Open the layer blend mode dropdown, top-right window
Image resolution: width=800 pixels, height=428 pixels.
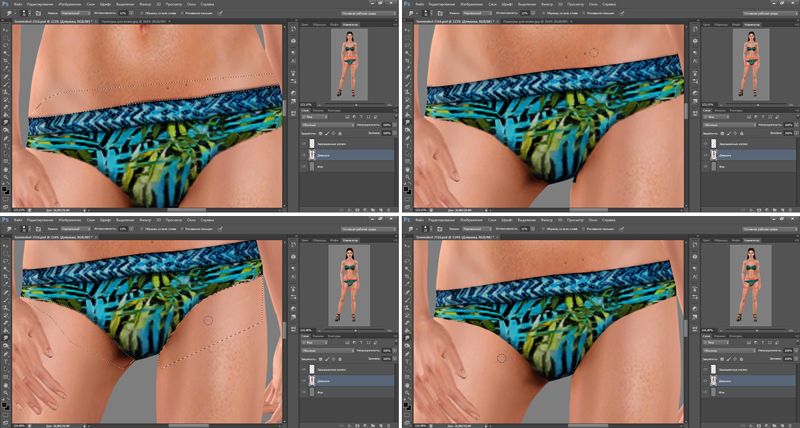pos(730,125)
